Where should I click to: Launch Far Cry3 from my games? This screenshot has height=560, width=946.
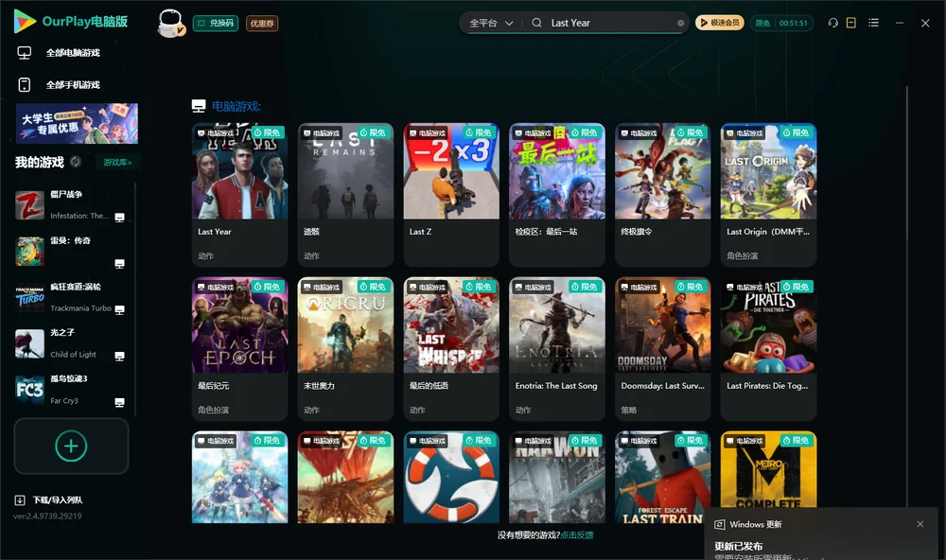pyautogui.click(x=70, y=390)
